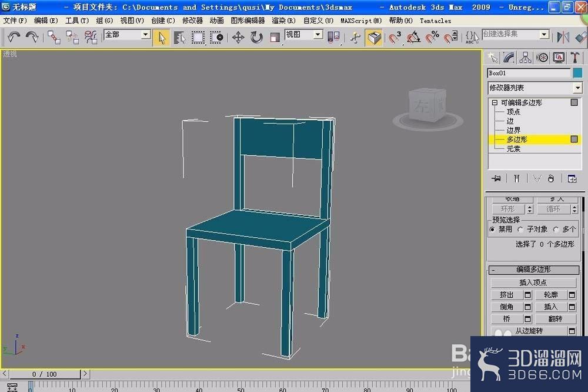Open the 渲染(R) menu
Image resolution: width=588 pixels, height=392 pixels.
click(x=284, y=21)
